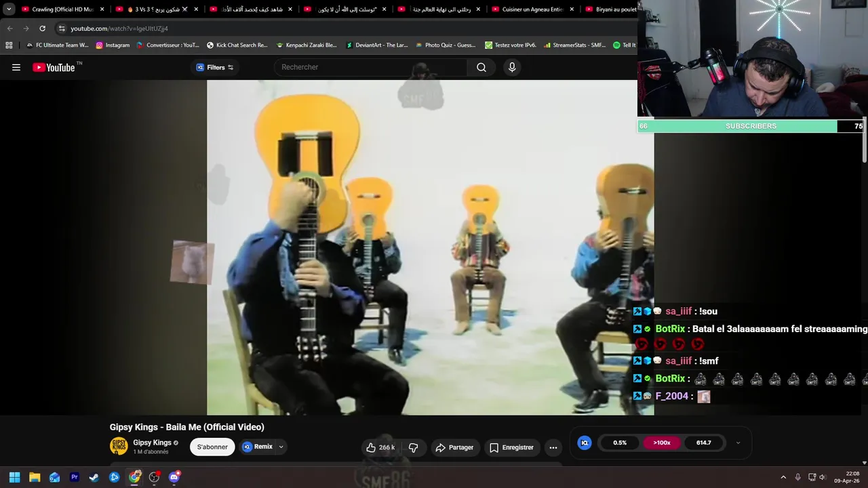Click the 614.7 stat pill

pos(704,443)
